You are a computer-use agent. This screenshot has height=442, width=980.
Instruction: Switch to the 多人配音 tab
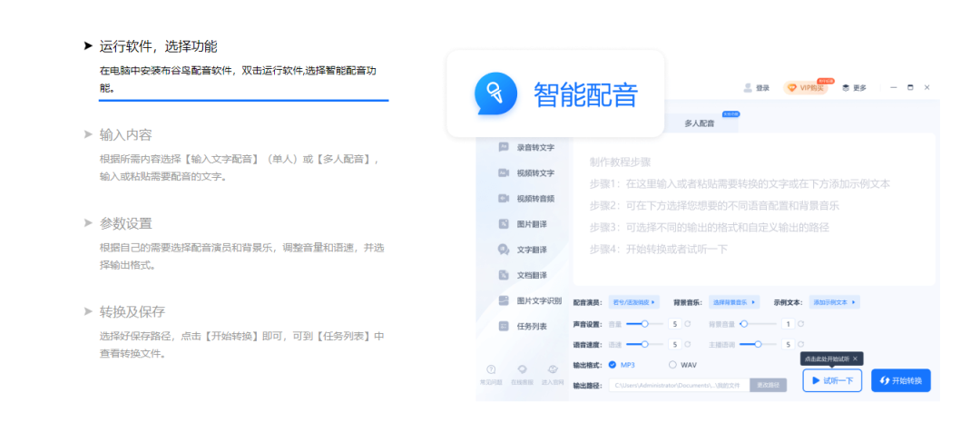coord(699,123)
